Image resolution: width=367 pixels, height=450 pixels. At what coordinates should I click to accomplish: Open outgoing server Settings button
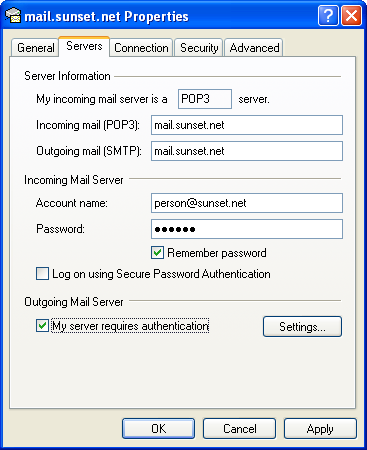click(x=302, y=327)
